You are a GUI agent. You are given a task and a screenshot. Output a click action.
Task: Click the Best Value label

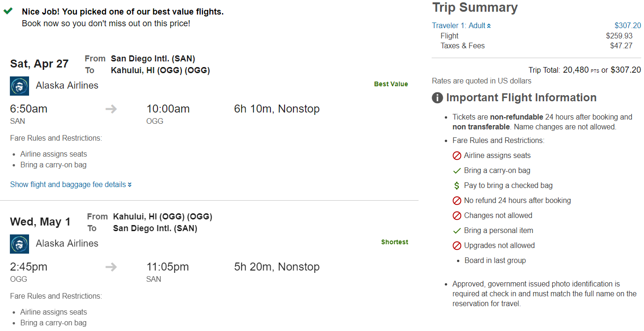391,84
